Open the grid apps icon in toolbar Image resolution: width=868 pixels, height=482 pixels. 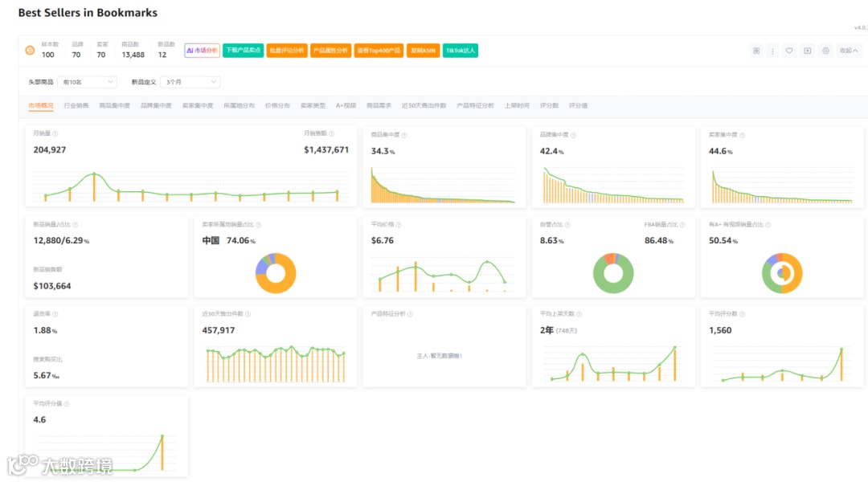click(x=756, y=51)
